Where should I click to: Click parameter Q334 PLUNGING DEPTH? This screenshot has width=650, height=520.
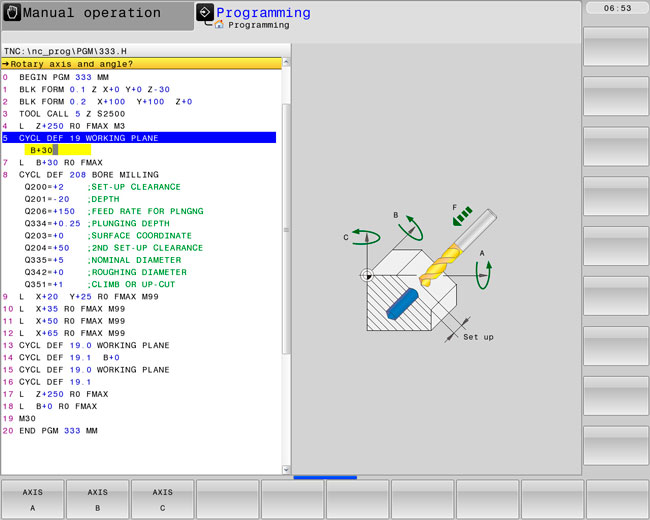point(97,224)
